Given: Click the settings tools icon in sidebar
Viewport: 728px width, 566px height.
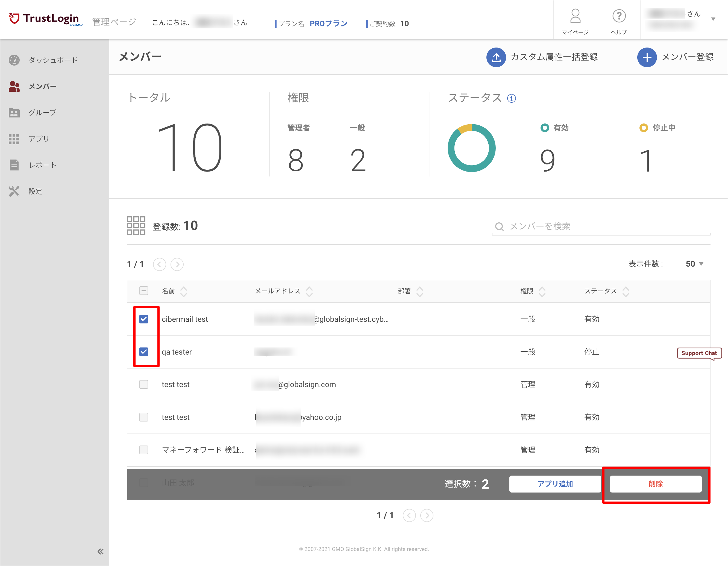Looking at the screenshot, I should (14, 191).
